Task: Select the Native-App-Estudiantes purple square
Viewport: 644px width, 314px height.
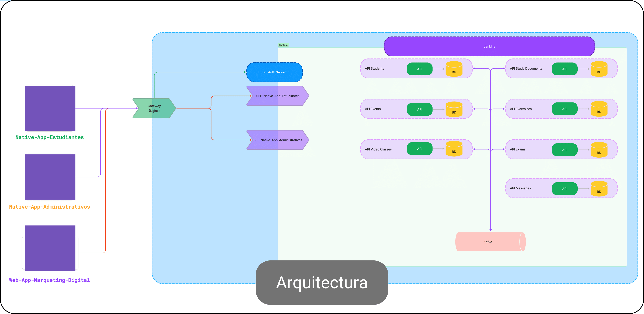Action: [50, 108]
